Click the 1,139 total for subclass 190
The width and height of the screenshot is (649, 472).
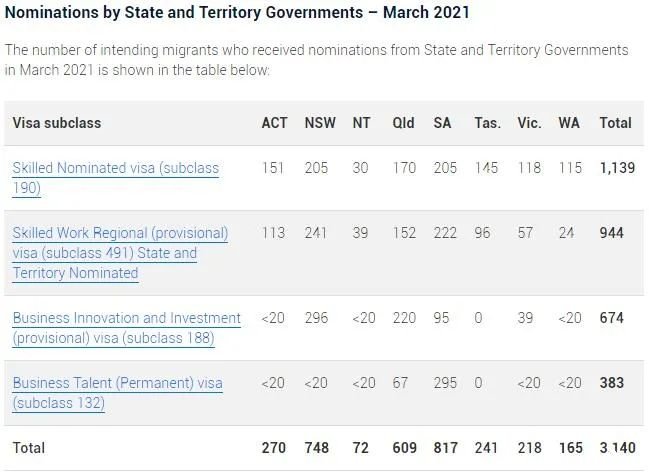tap(617, 168)
